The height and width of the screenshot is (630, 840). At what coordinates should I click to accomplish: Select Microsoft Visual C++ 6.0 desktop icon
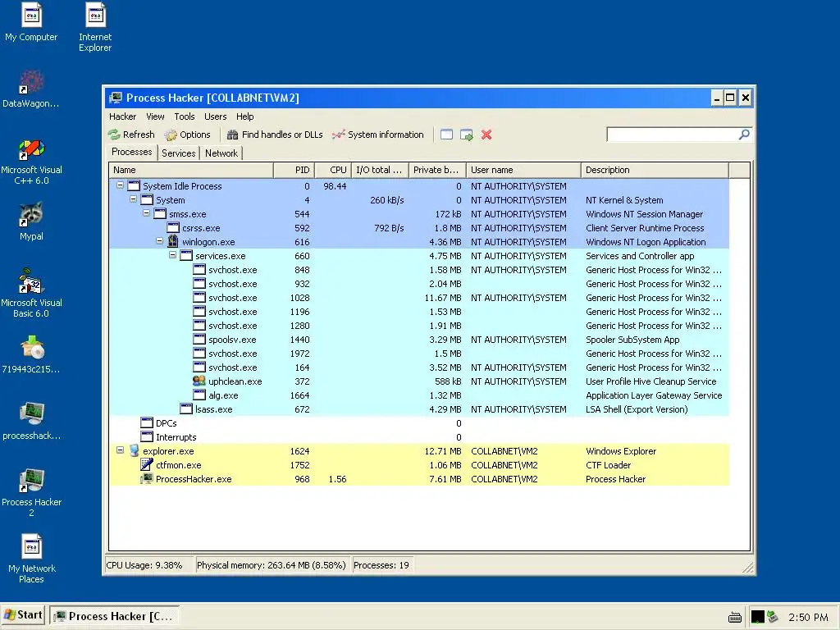point(31,162)
